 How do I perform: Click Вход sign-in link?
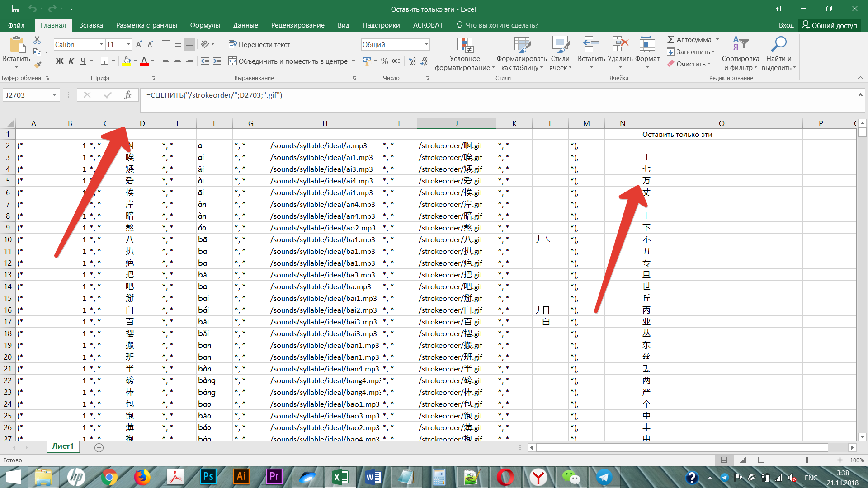click(786, 25)
